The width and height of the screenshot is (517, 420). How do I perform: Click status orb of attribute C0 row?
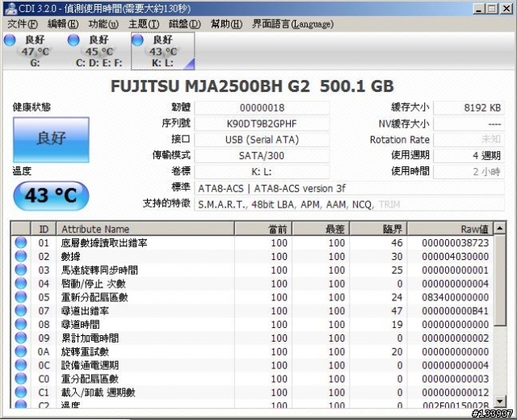point(21,379)
